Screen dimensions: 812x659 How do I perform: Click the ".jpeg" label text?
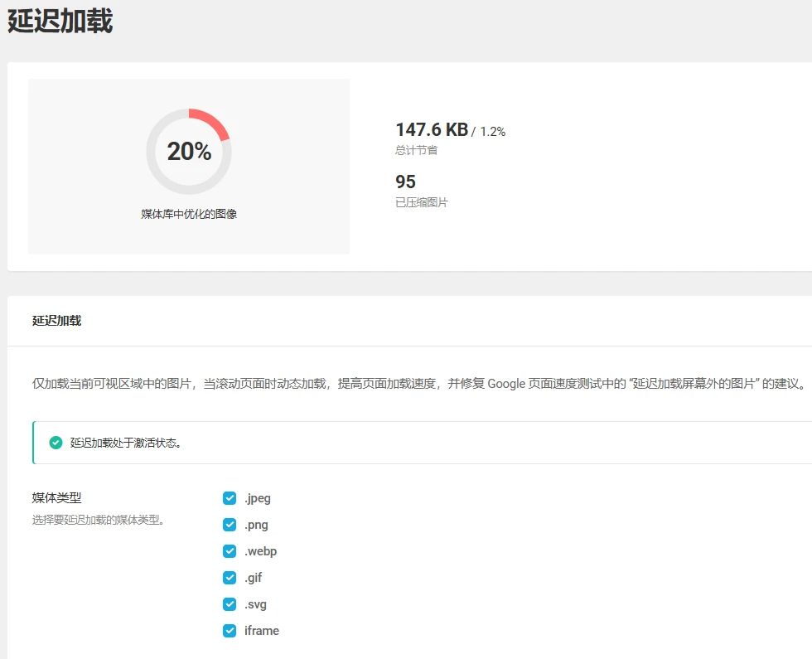259,498
